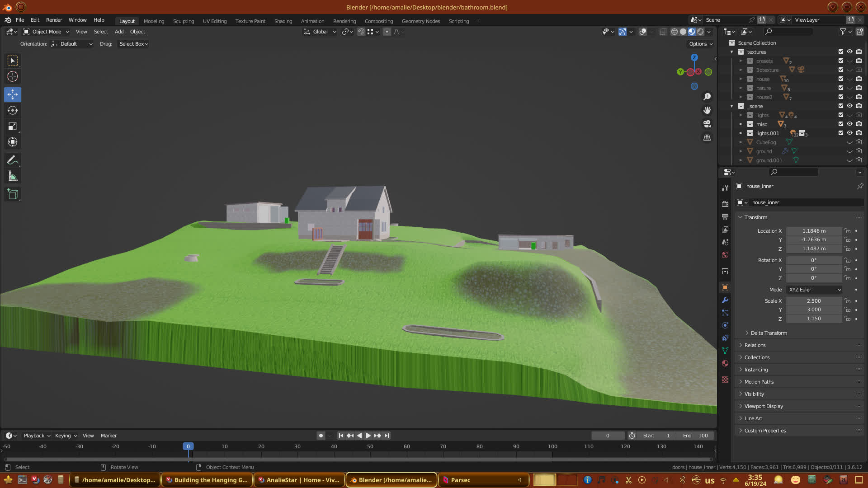Click the viewport Options button
Image resolution: width=868 pixels, height=488 pixels.
coord(701,44)
